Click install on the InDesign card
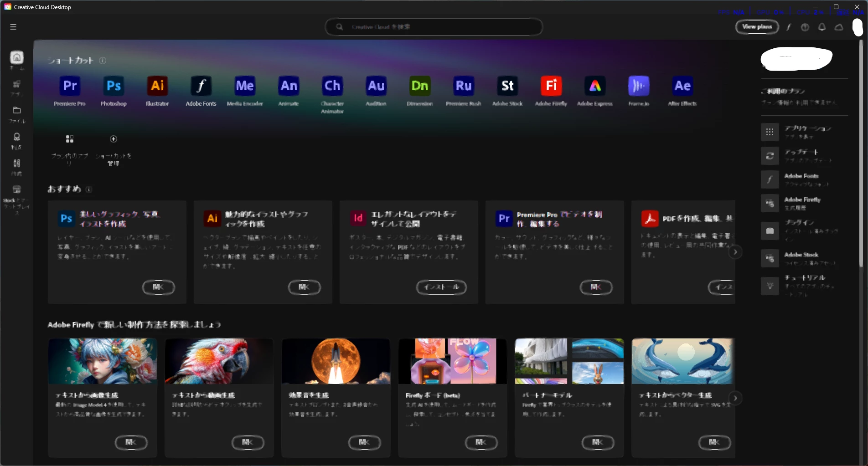The width and height of the screenshot is (868, 466). click(441, 287)
